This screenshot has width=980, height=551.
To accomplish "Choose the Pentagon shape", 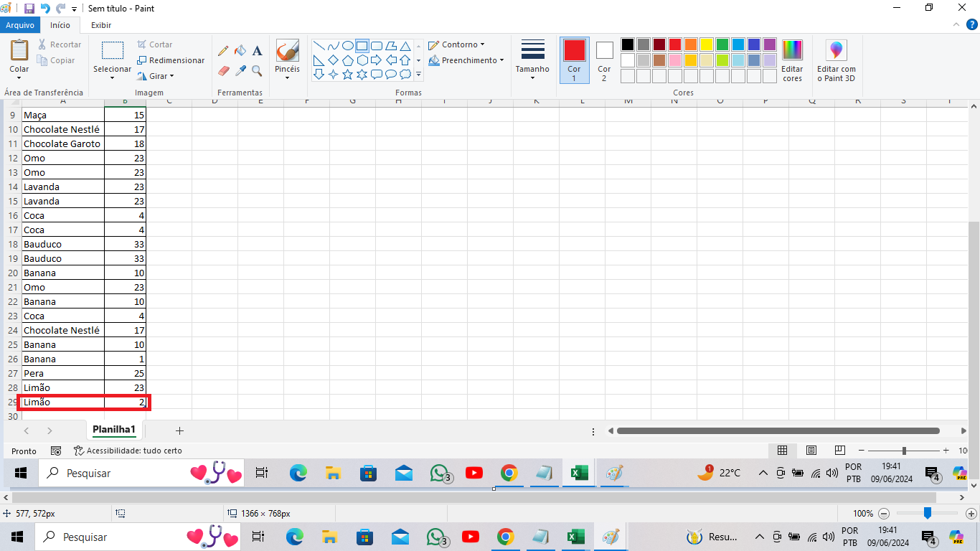I will [x=348, y=60].
